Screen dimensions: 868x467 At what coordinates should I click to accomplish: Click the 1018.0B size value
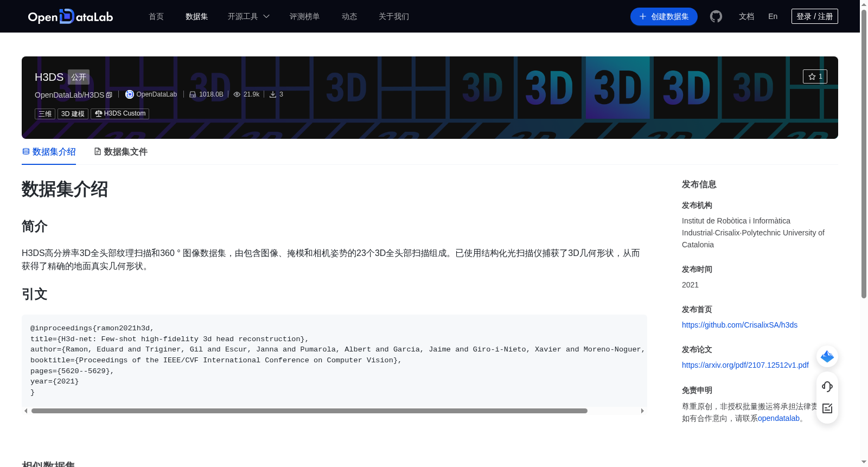click(x=211, y=94)
